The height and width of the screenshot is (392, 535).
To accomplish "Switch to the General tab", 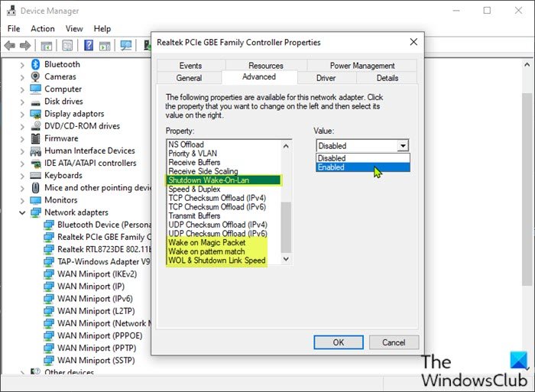I will [189, 78].
